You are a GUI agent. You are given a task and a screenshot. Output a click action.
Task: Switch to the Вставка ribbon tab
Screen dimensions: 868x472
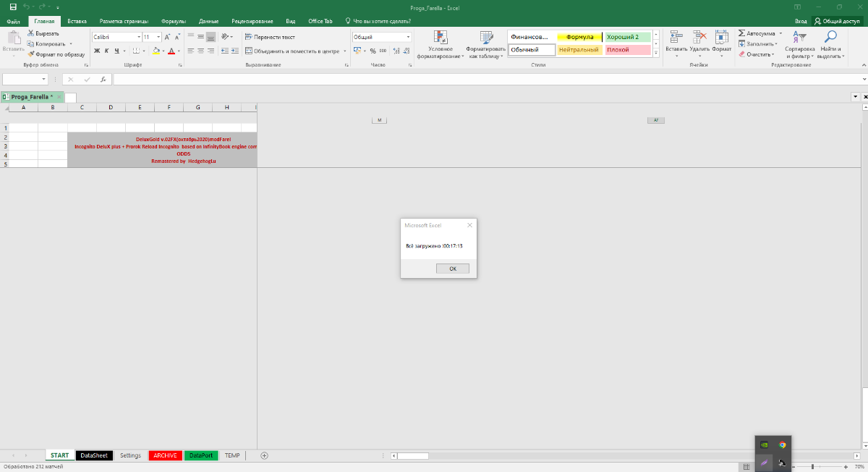(x=77, y=21)
